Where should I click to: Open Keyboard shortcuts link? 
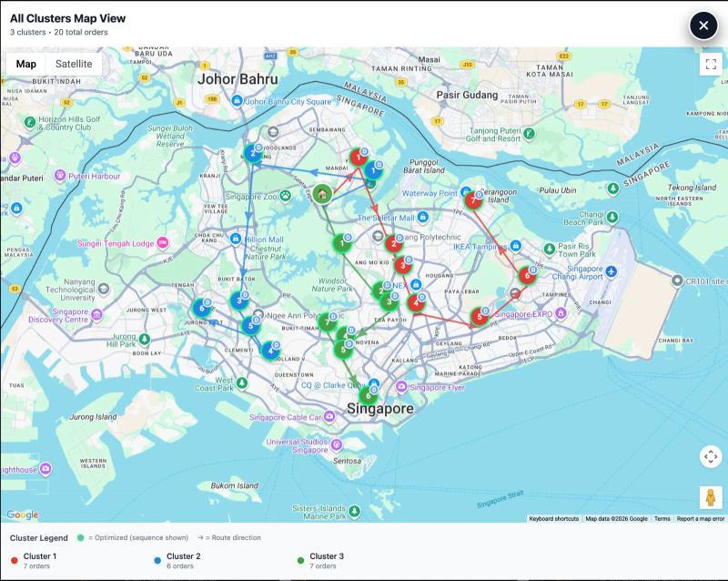554,519
